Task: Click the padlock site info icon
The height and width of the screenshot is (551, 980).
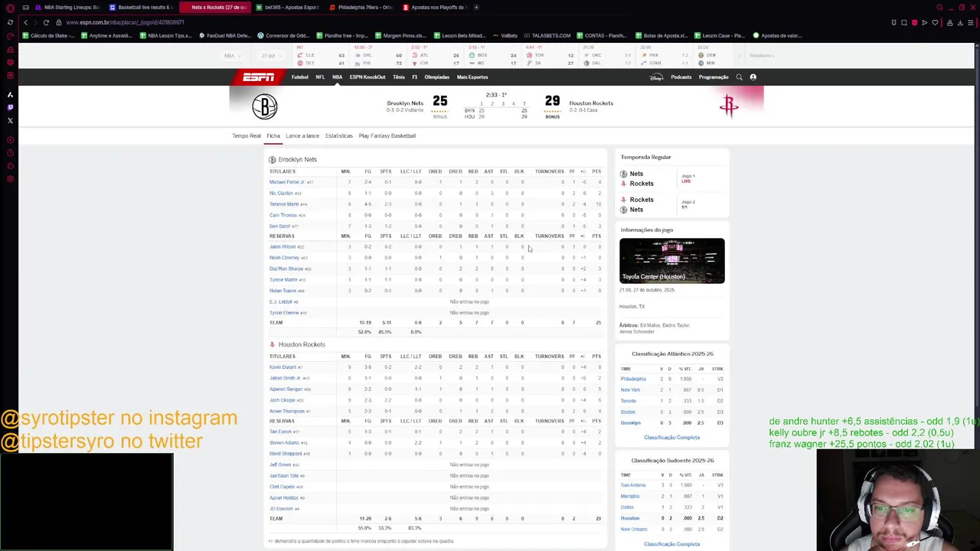Action: 59,22
